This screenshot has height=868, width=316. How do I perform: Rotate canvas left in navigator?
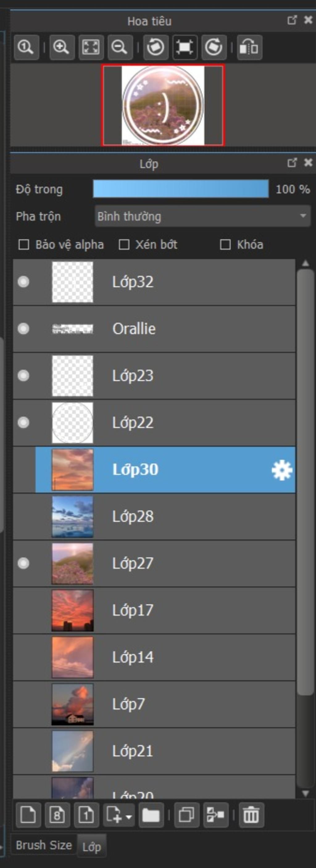(x=156, y=47)
